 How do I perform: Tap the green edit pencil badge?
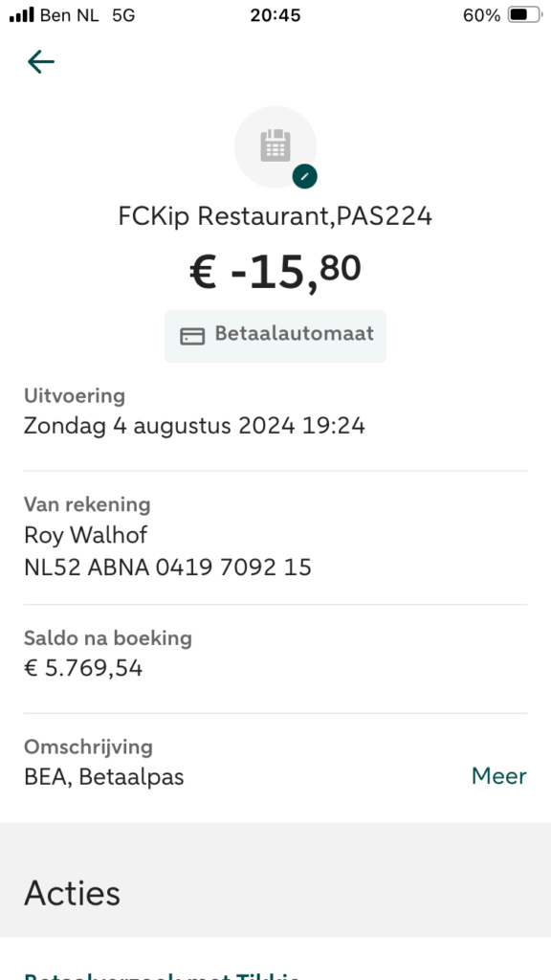pos(305,176)
